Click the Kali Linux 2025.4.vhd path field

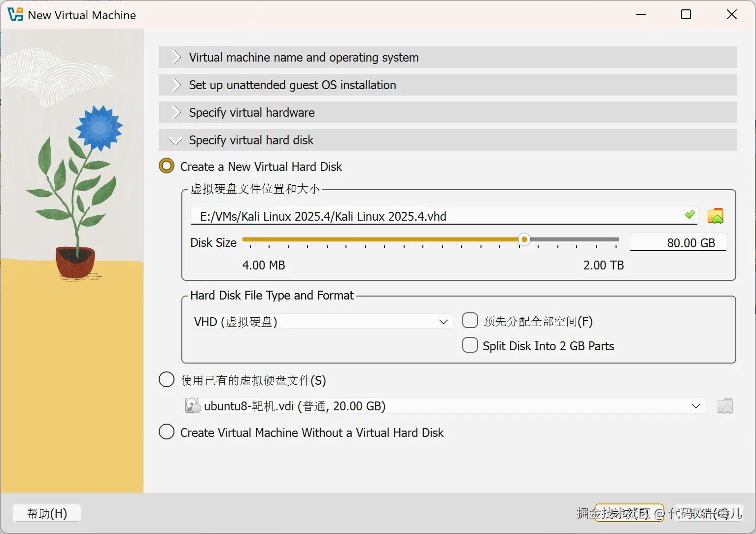coord(444,216)
